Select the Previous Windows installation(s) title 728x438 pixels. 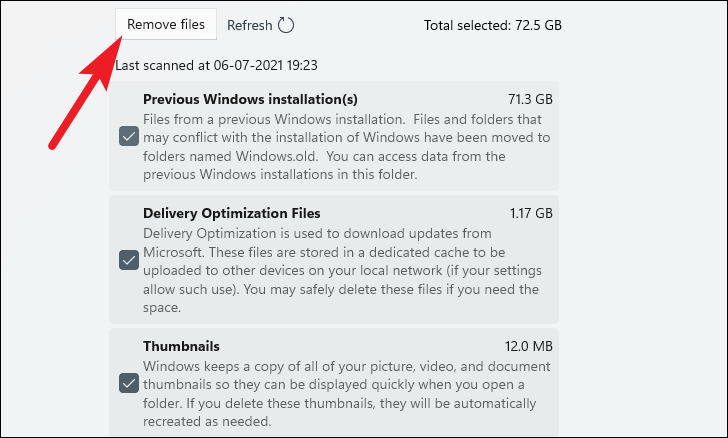[250, 99]
